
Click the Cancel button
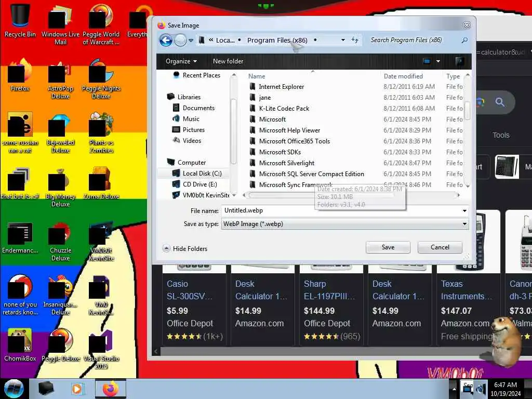pyautogui.click(x=440, y=247)
